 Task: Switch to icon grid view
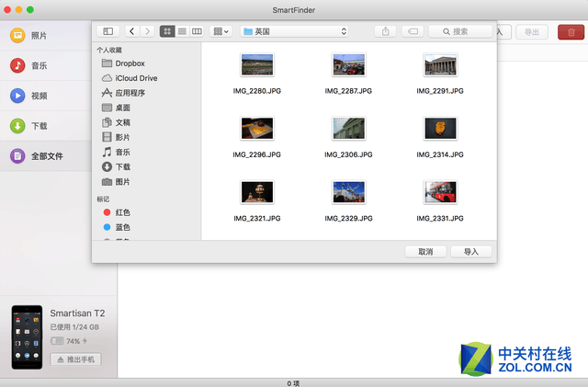click(x=167, y=31)
